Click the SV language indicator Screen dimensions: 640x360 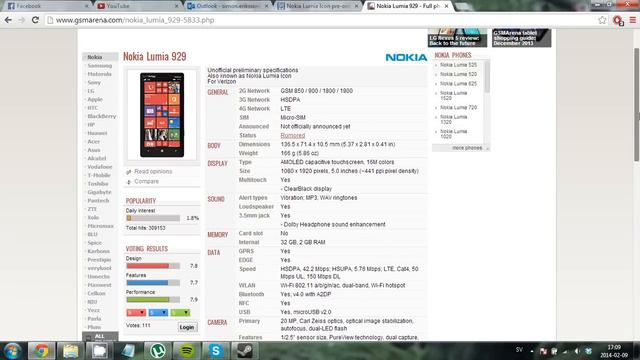coord(519,350)
